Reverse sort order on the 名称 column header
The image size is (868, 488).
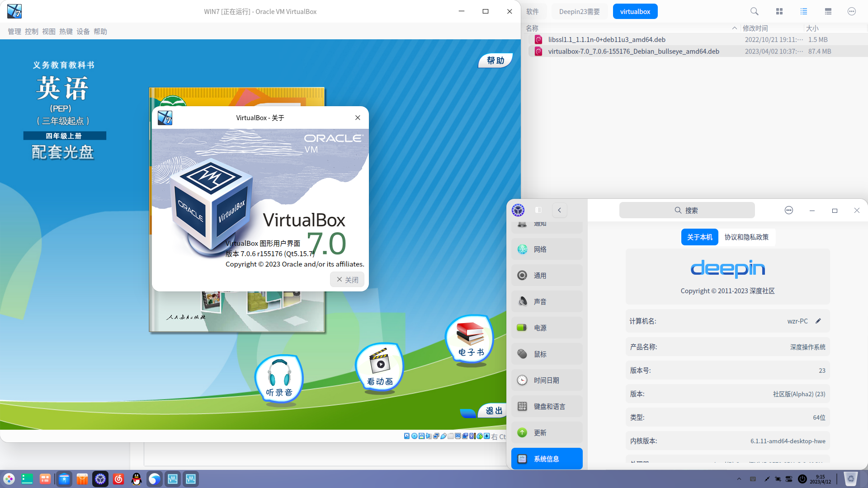(x=532, y=28)
